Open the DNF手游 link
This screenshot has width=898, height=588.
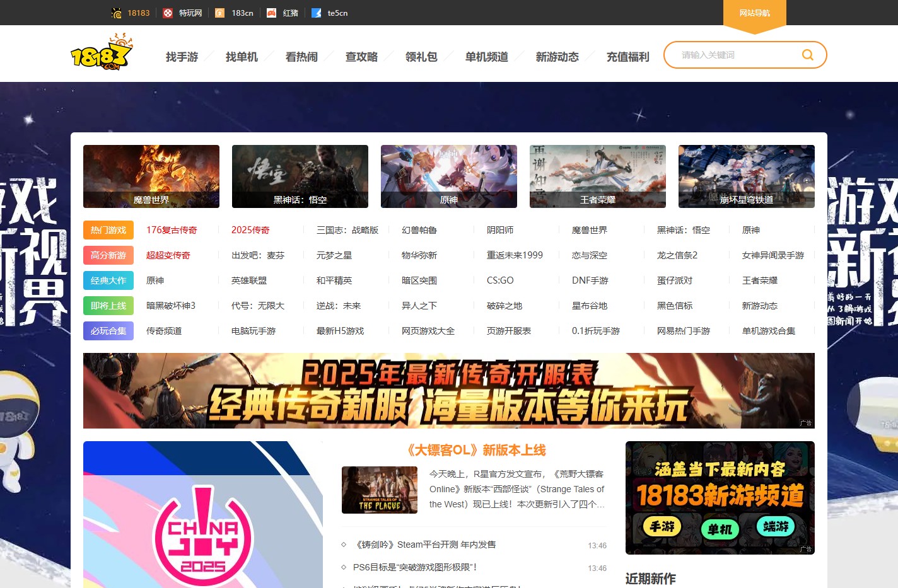click(x=590, y=280)
